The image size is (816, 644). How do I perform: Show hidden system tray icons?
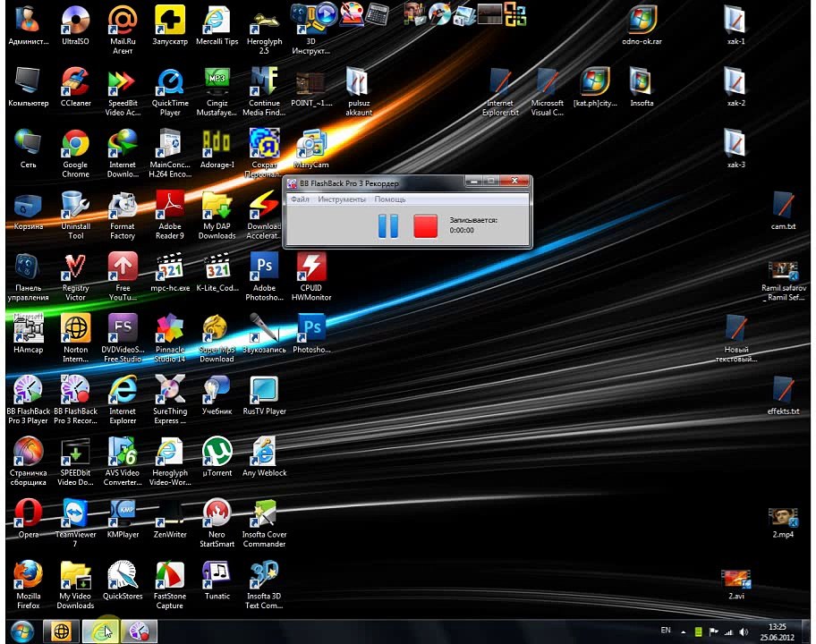(x=683, y=632)
